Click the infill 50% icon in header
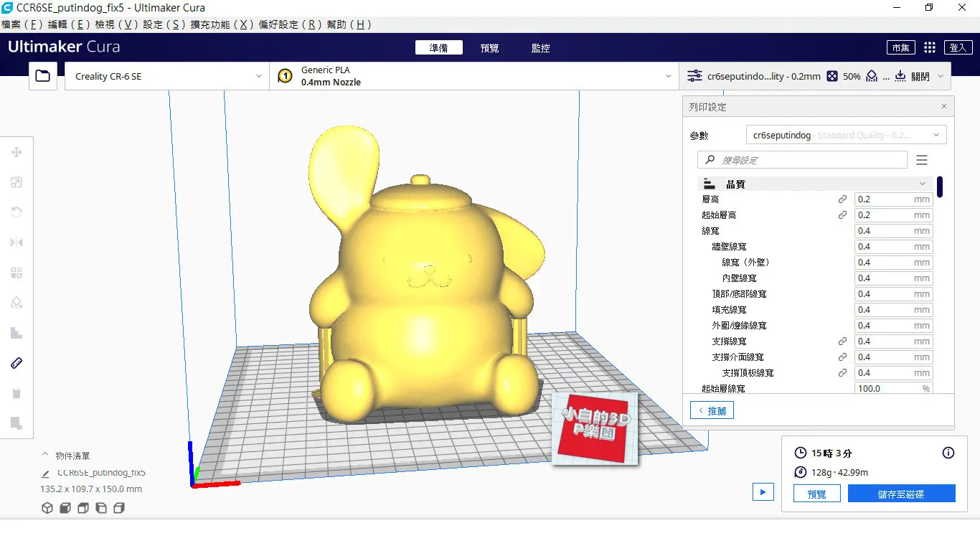 [832, 76]
